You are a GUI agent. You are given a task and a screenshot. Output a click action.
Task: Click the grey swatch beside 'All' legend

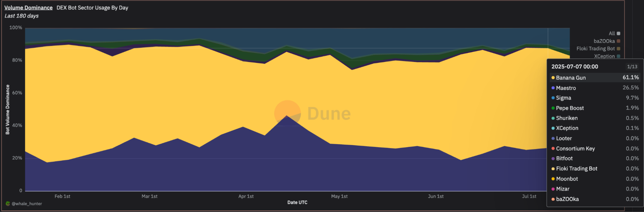(x=619, y=34)
